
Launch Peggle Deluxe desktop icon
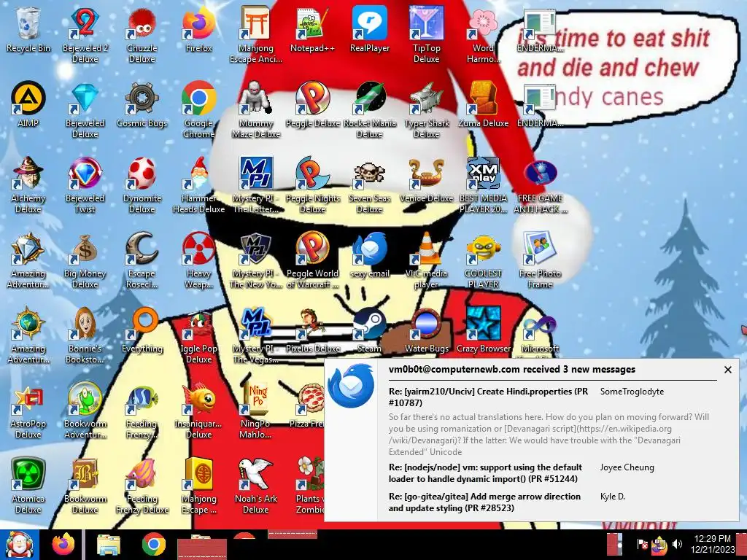(x=312, y=104)
